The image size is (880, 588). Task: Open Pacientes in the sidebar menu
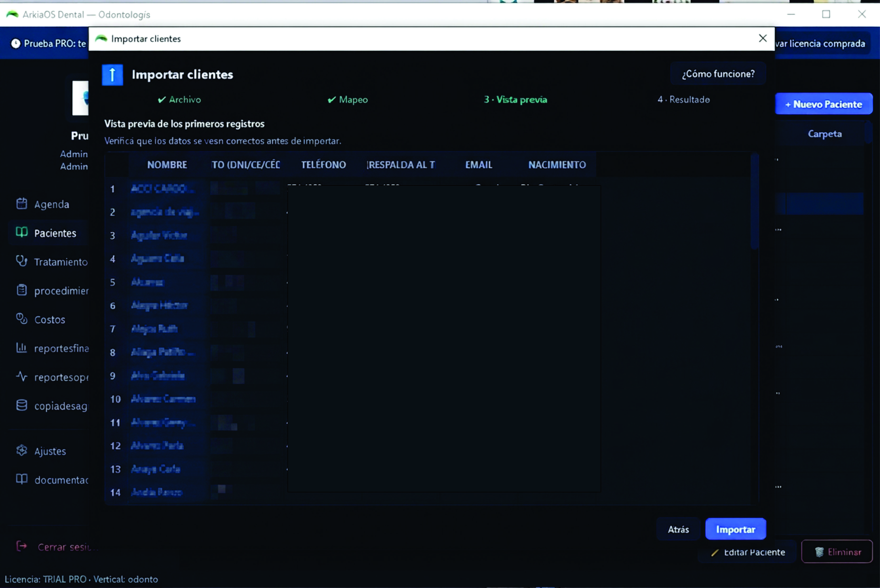[48, 233]
